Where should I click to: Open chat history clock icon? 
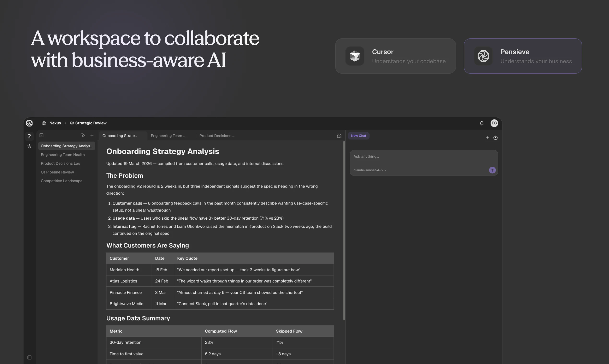pos(496,138)
